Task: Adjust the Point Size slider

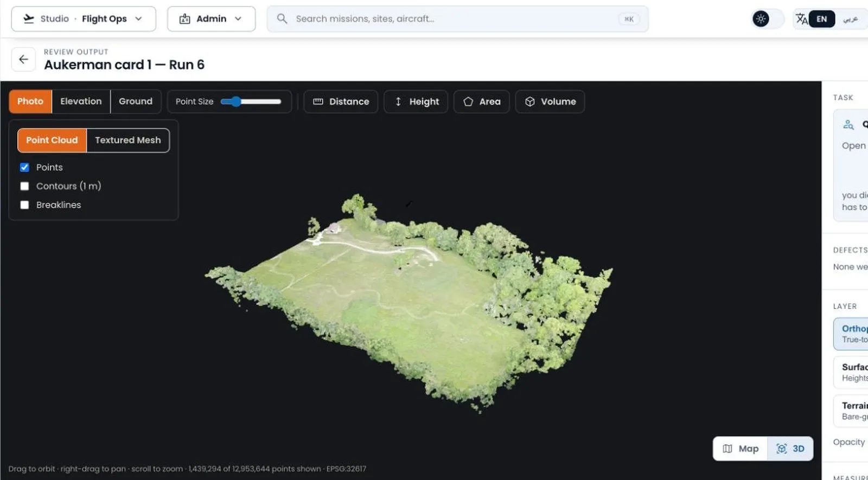Action: (251, 101)
